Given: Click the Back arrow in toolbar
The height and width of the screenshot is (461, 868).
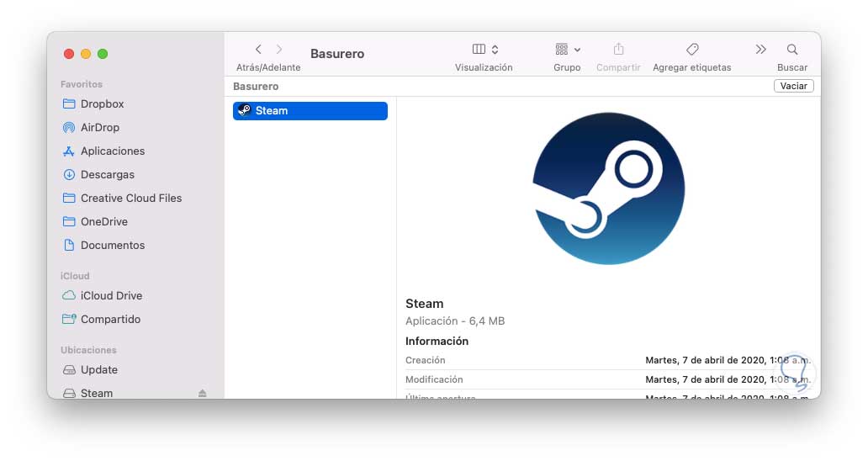Looking at the screenshot, I should tap(258, 50).
